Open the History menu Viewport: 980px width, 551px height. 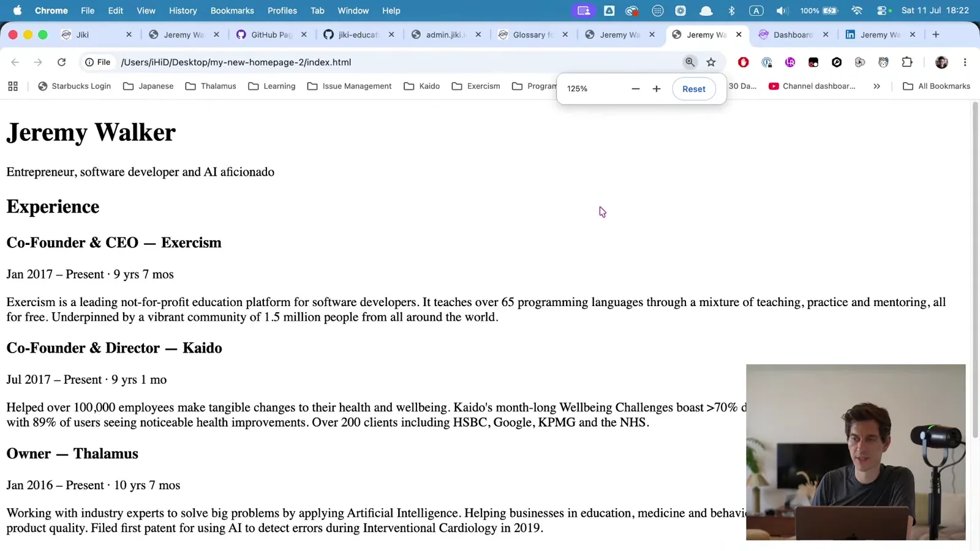(183, 10)
